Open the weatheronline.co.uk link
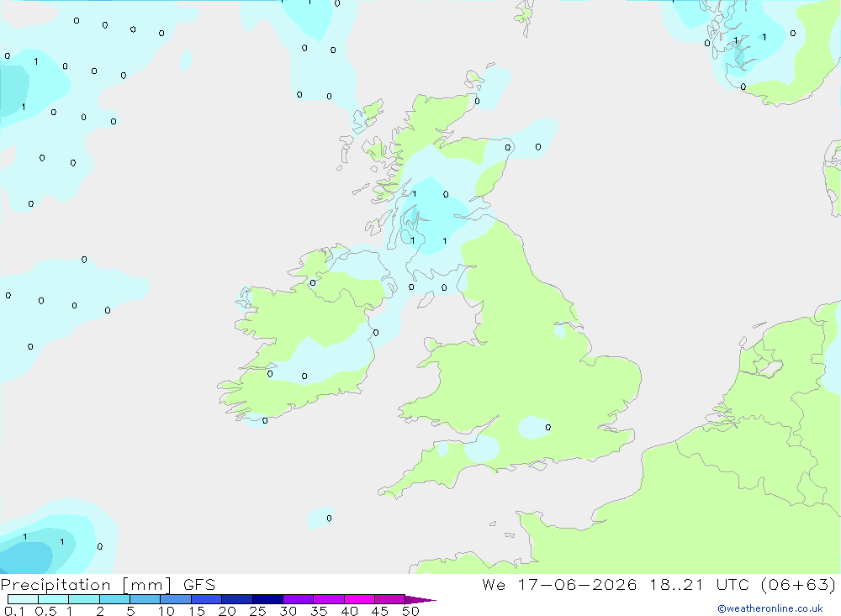The height and width of the screenshot is (616, 841). click(x=770, y=608)
